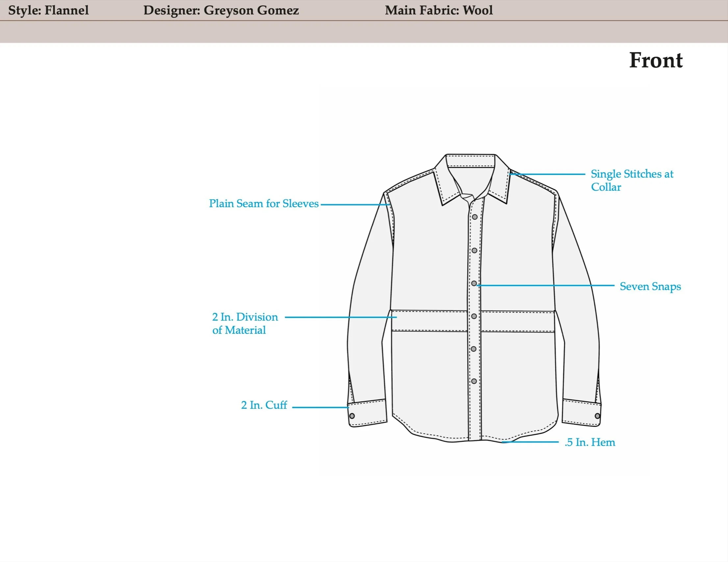Click the second snap from the top

coord(474,250)
